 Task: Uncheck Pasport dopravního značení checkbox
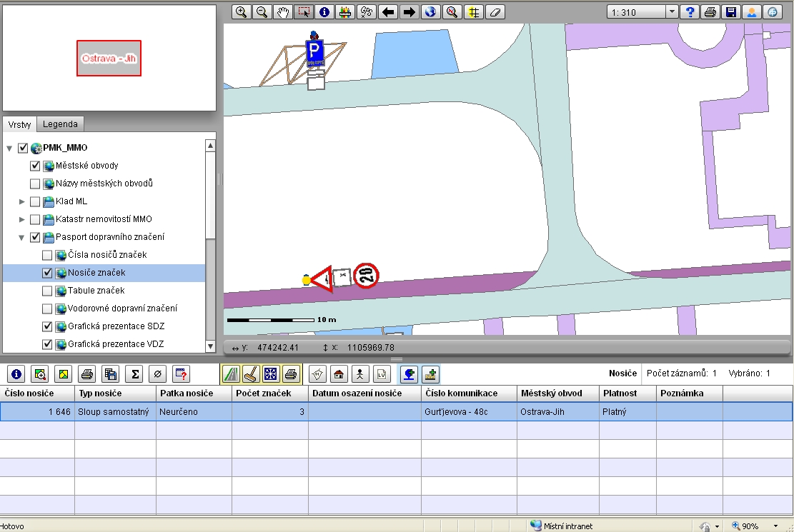pos(35,237)
